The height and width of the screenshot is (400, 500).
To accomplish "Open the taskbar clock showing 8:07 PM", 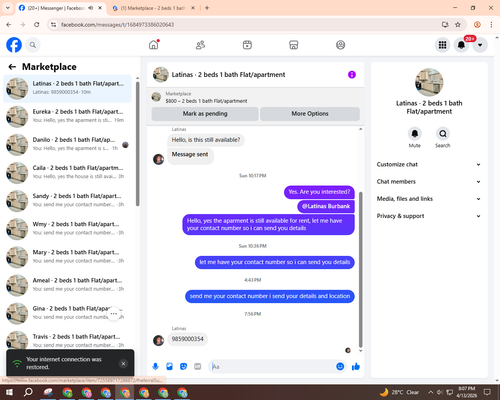I will 467,392.
